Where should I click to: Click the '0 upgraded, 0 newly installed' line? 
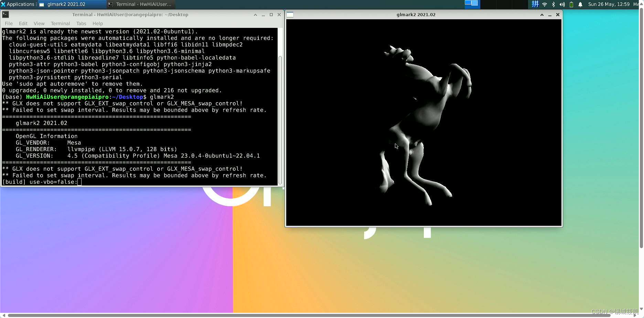click(112, 90)
